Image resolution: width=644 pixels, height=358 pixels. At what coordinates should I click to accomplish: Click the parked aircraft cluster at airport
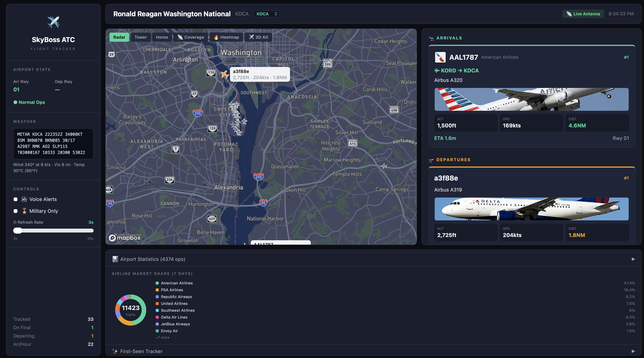pos(238,118)
